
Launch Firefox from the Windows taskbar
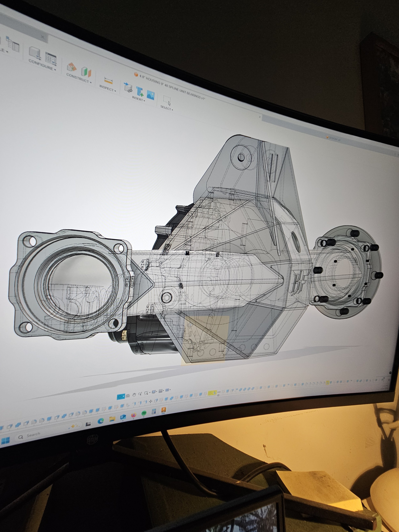(x=134, y=415)
